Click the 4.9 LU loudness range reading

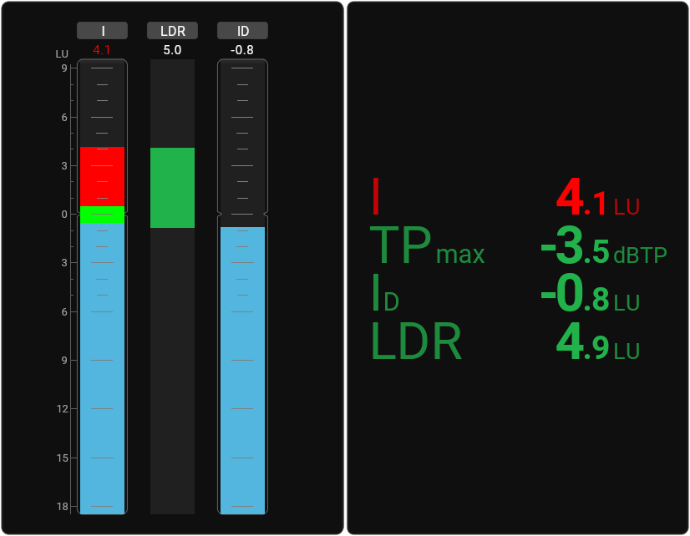point(597,344)
